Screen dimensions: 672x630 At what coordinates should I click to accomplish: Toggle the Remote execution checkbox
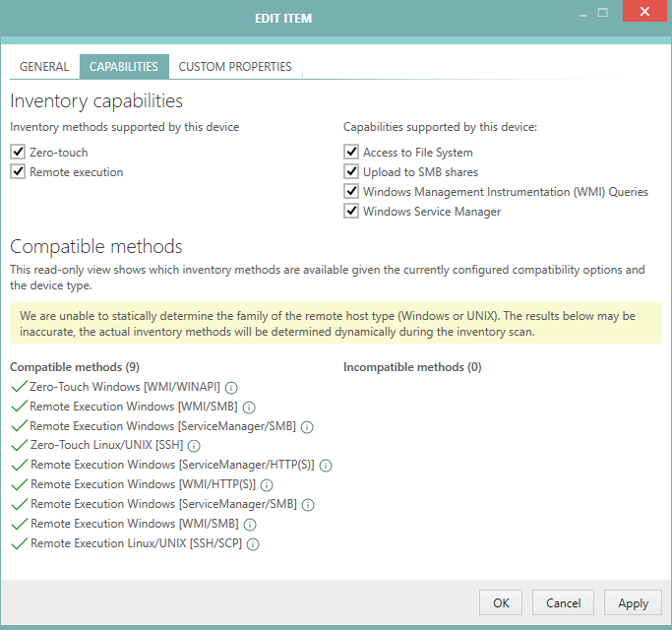pos(17,172)
